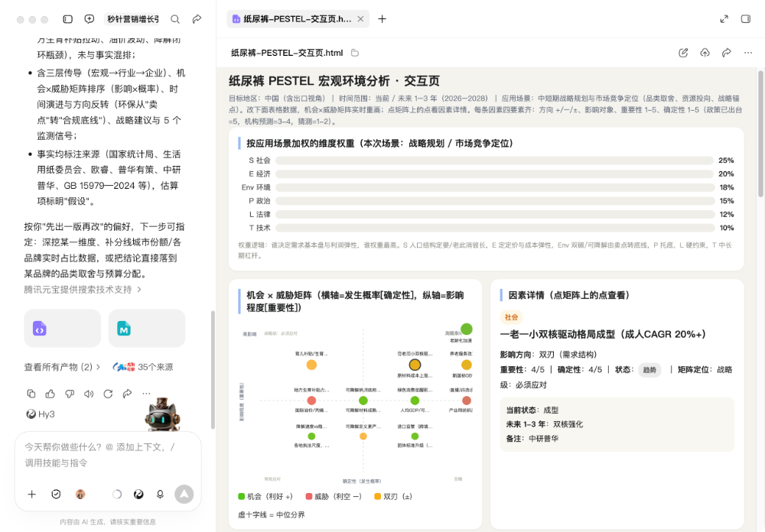
Task: Toggle the right side panel icon
Action: pyautogui.click(x=745, y=19)
